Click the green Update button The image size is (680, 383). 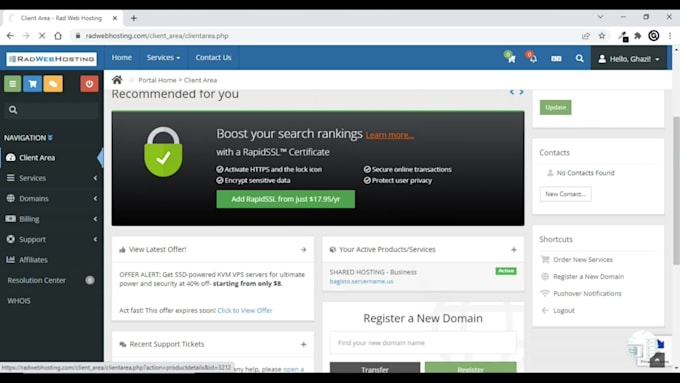[556, 107]
